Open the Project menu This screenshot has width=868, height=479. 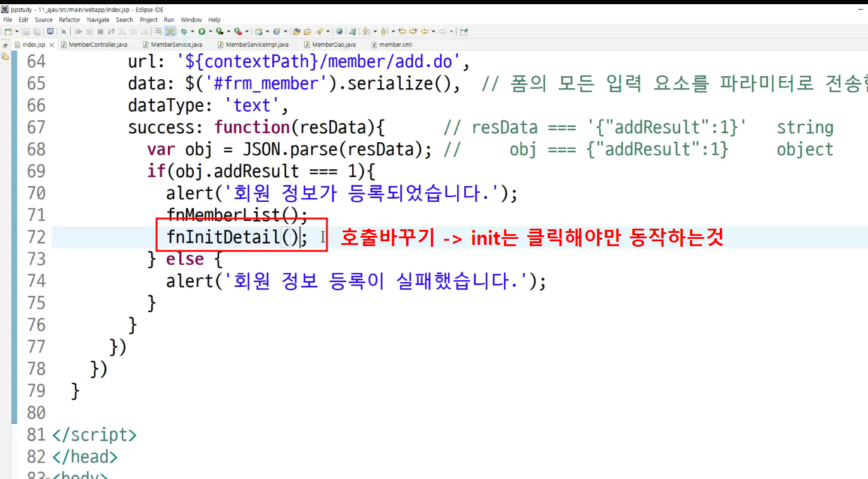tap(149, 20)
